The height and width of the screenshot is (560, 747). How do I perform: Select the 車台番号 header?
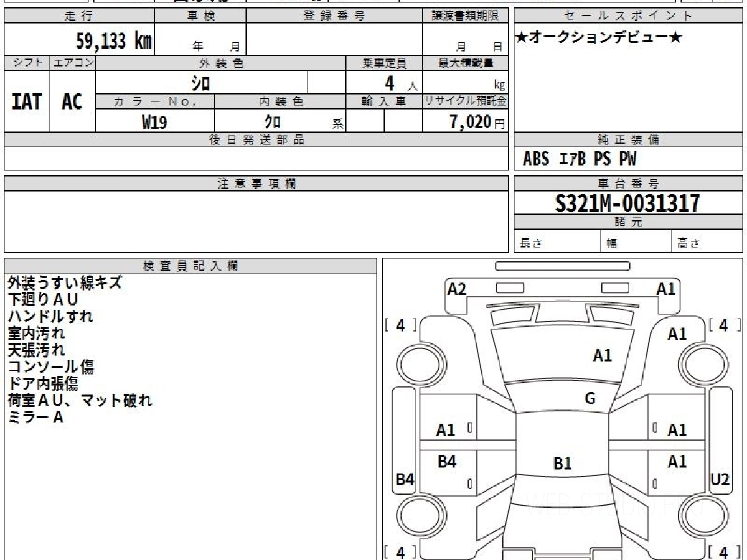pyautogui.click(x=628, y=184)
